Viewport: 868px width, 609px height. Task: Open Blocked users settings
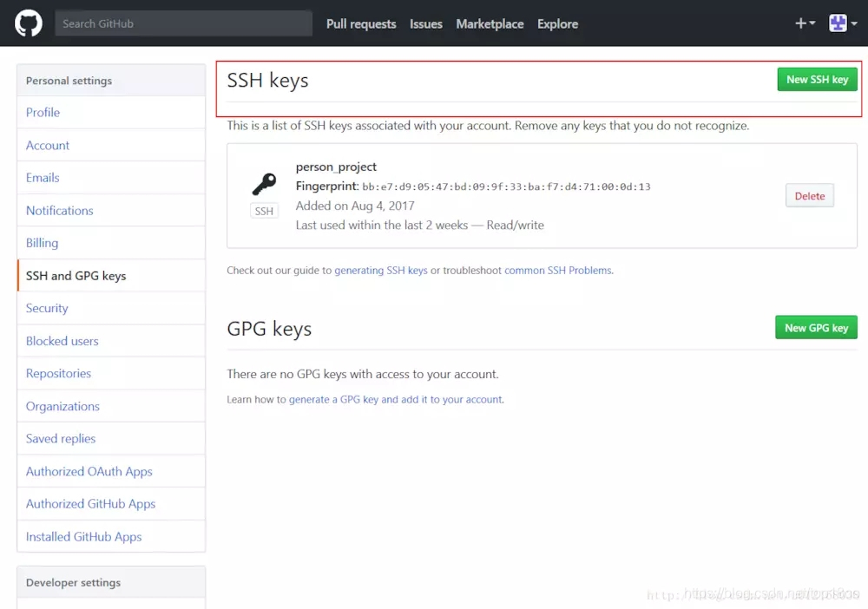[111, 341]
